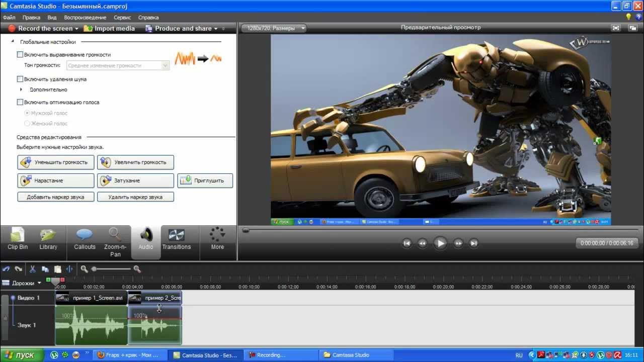Click the Undo arrow in timeline toolbar
Image resolution: width=644 pixels, height=362 pixels.
click(6, 269)
